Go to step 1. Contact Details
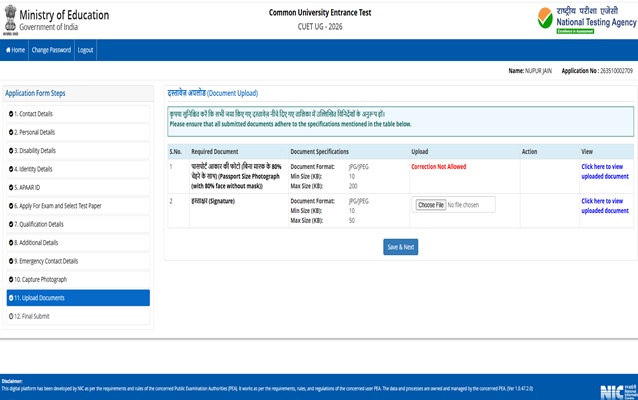638x400 pixels. click(78, 114)
